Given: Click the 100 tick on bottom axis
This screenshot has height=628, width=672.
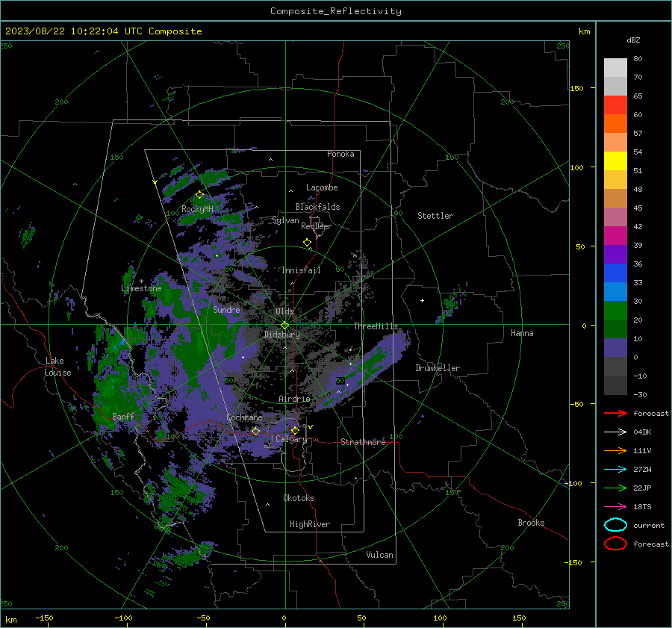Looking at the screenshot, I should click(x=440, y=618).
